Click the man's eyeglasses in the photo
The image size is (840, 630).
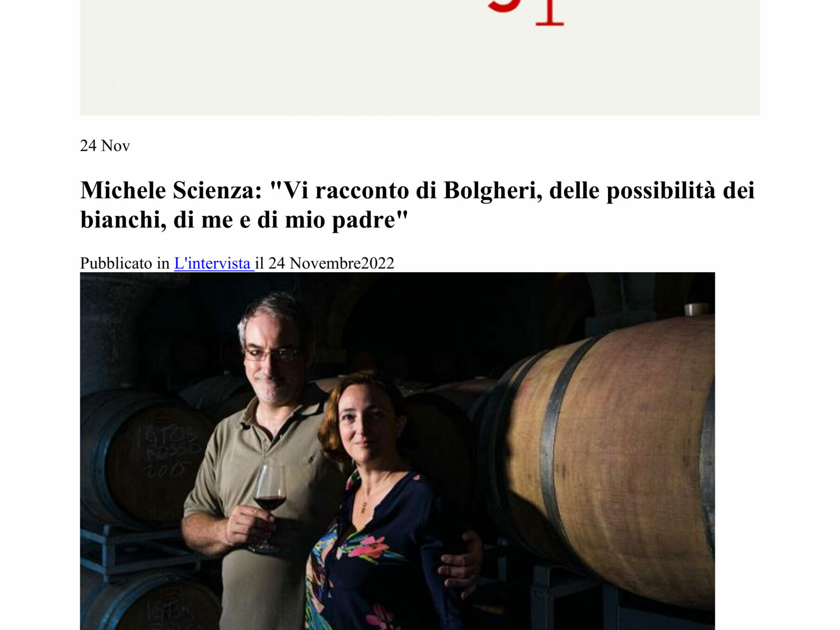tap(272, 355)
